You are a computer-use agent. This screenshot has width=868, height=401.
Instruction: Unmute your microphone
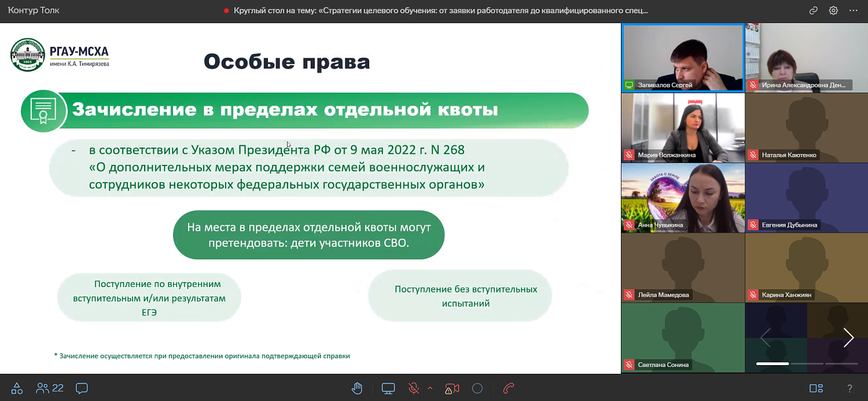pos(413,388)
